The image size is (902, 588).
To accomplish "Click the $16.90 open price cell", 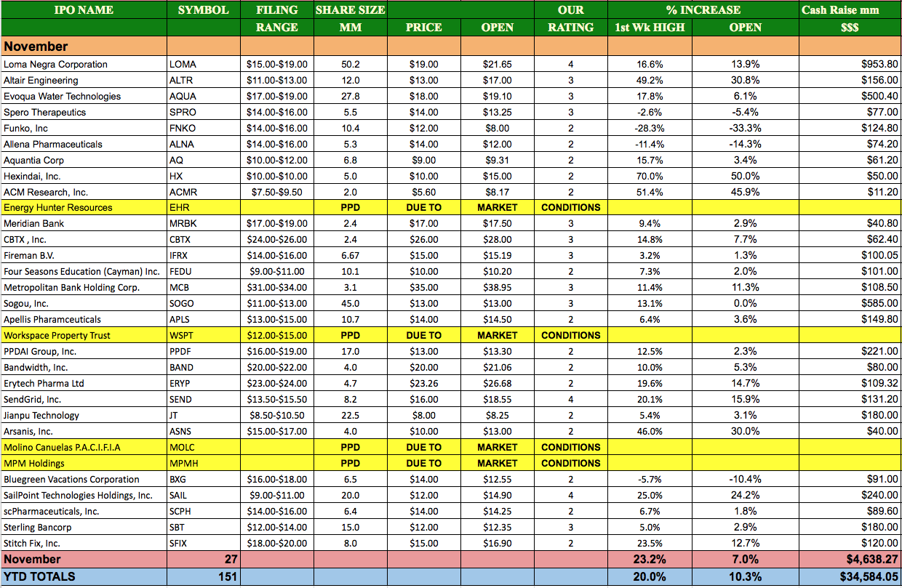I will tap(498, 544).
